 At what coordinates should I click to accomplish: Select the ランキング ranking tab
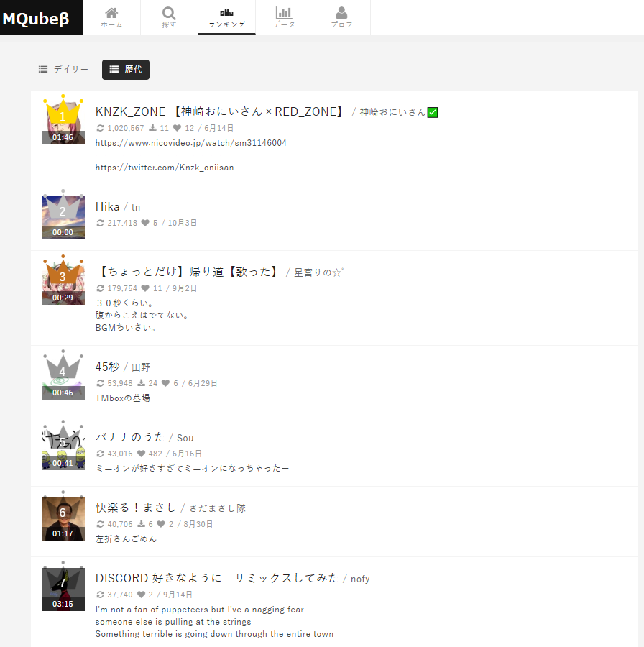click(226, 17)
